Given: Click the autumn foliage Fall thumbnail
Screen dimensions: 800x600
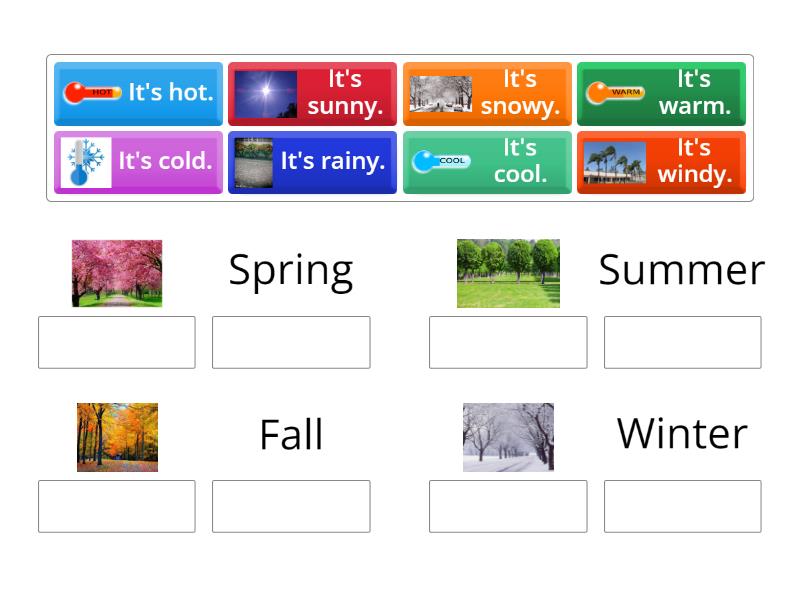Looking at the screenshot, I should coord(117,437).
